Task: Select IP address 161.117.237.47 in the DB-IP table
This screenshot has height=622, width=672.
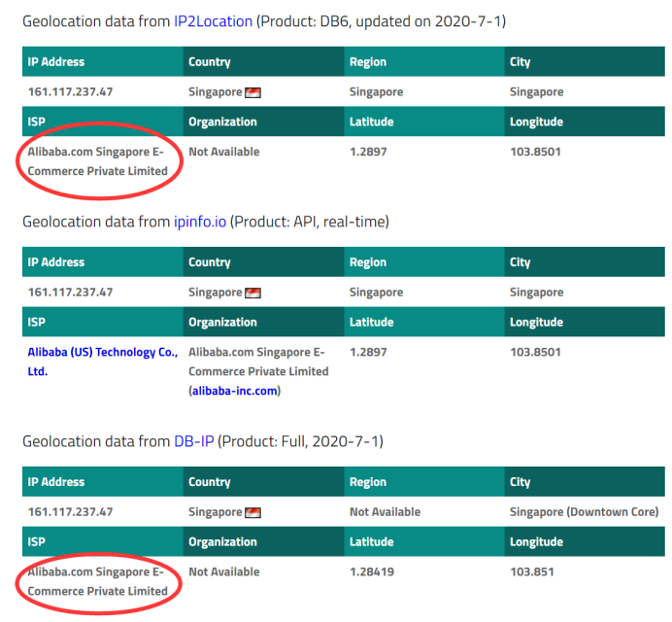Action: click(x=70, y=512)
